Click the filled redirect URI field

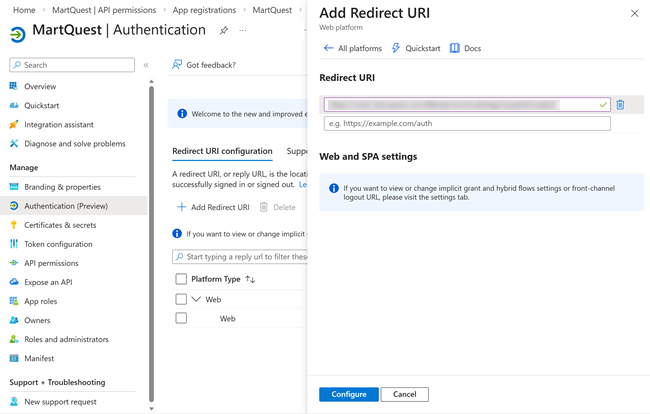click(x=467, y=105)
